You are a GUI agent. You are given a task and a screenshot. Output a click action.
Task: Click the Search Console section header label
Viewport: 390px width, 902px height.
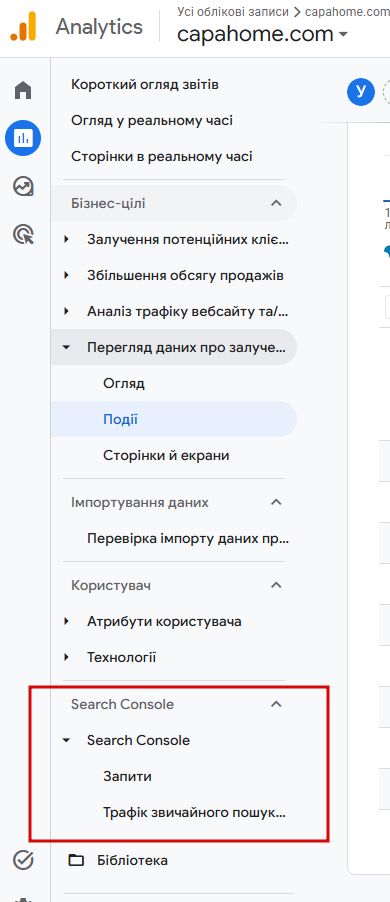pos(123,704)
